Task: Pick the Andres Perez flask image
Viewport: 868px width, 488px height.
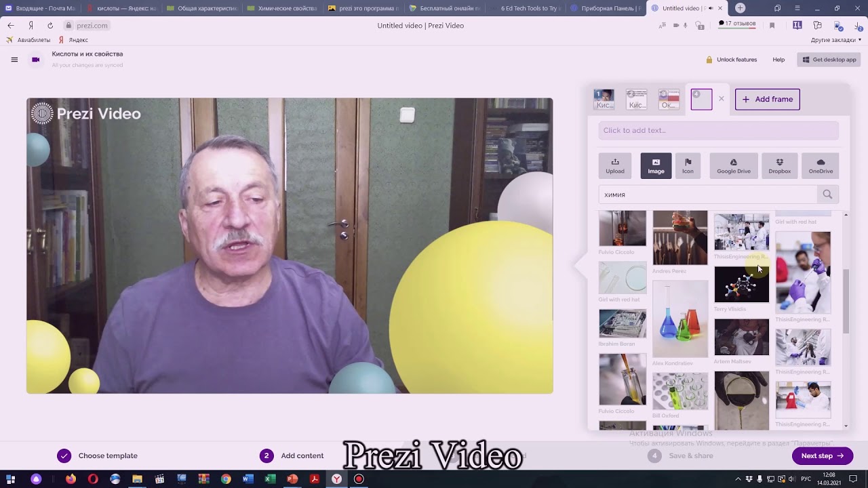Action: 680,238
